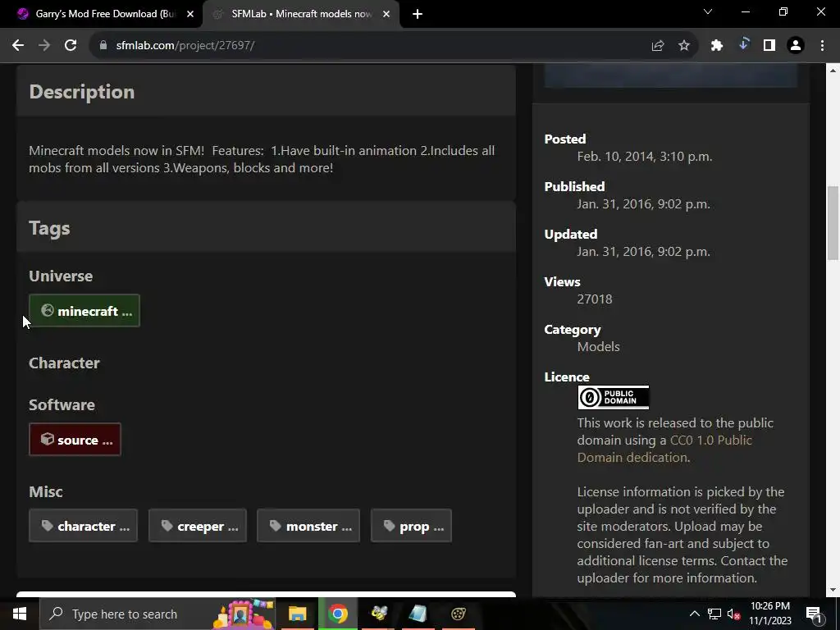Open the prop misc tag
The image size is (840, 630).
tap(412, 526)
